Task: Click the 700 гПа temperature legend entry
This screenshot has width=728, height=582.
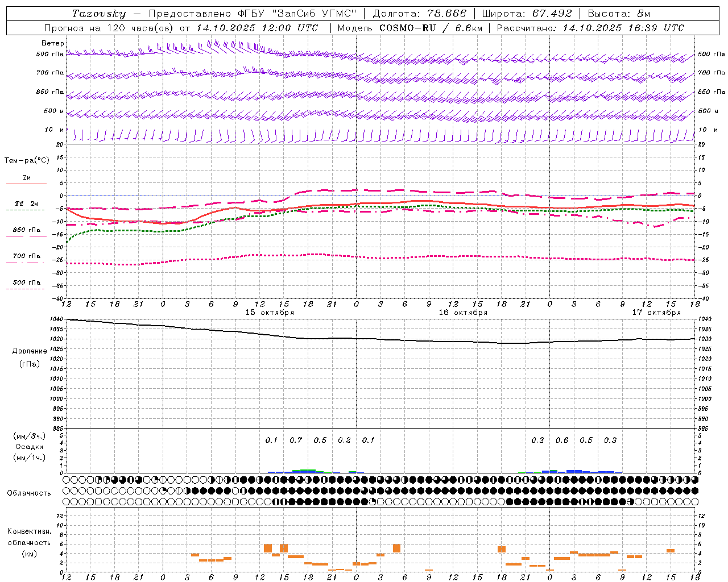Action: click(27, 256)
